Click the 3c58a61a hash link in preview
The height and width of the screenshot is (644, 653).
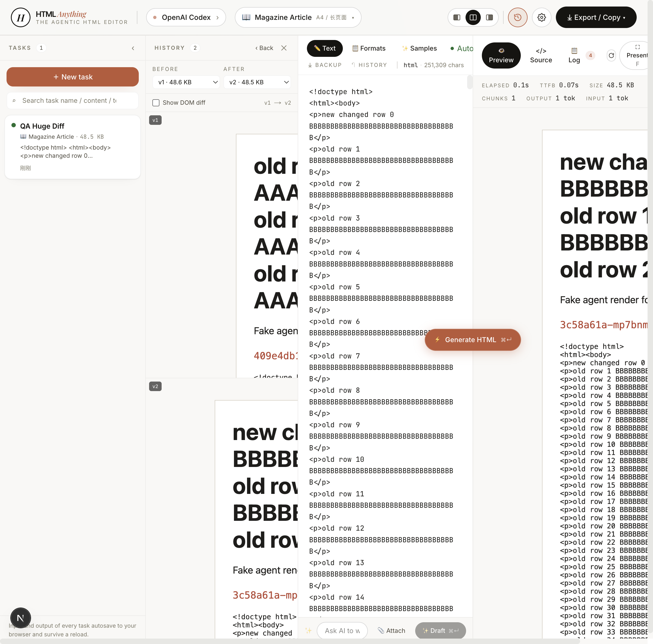pyautogui.click(x=603, y=325)
